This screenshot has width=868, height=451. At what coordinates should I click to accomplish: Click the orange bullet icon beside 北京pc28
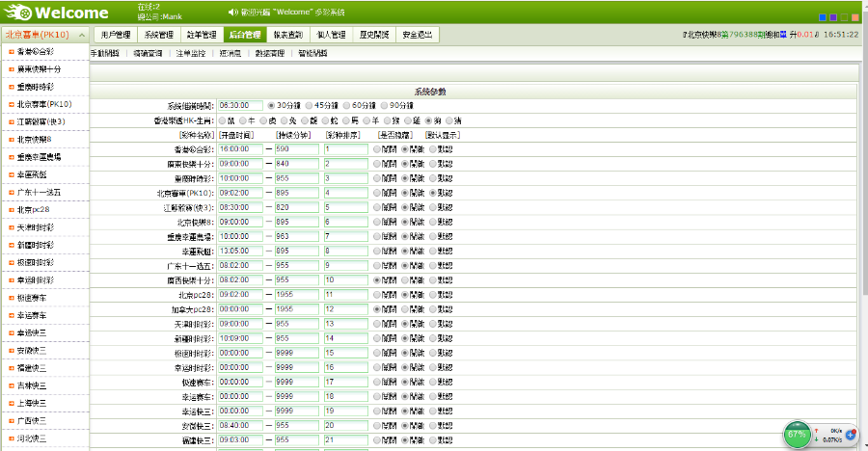11,209
